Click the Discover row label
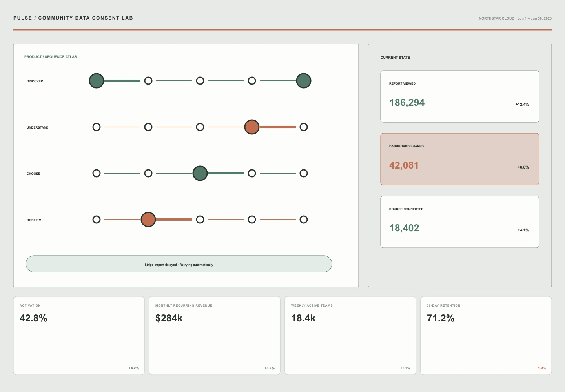 [35, 81]
